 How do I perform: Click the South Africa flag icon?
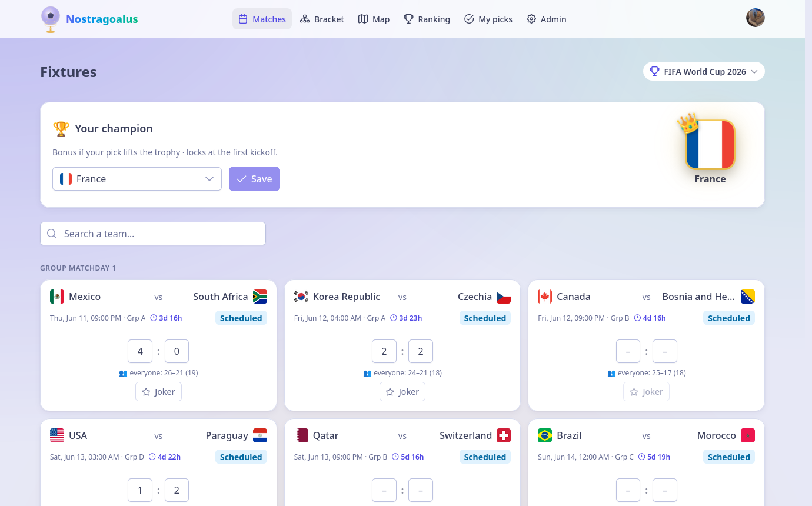point(260,297)
